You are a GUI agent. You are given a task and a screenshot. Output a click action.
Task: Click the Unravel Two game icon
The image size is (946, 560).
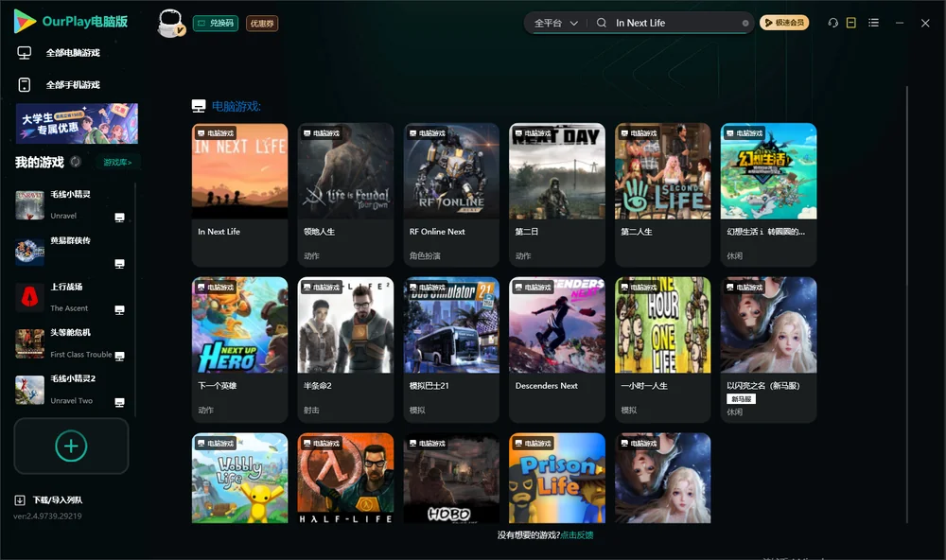(x=29, y=390)
